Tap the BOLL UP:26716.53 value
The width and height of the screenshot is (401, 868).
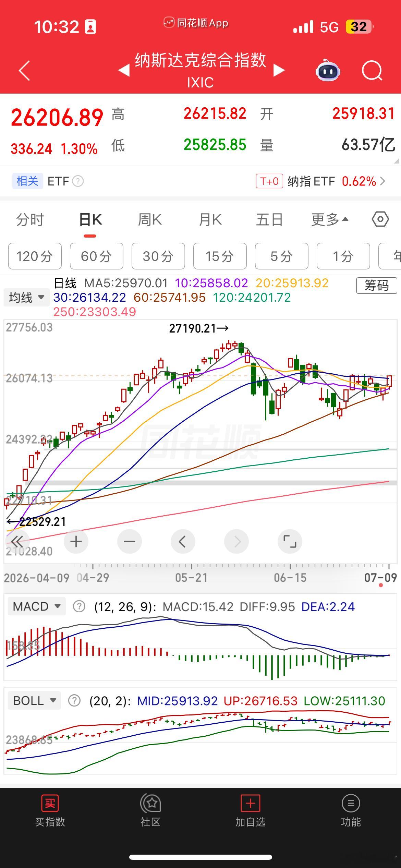point(260,701)
